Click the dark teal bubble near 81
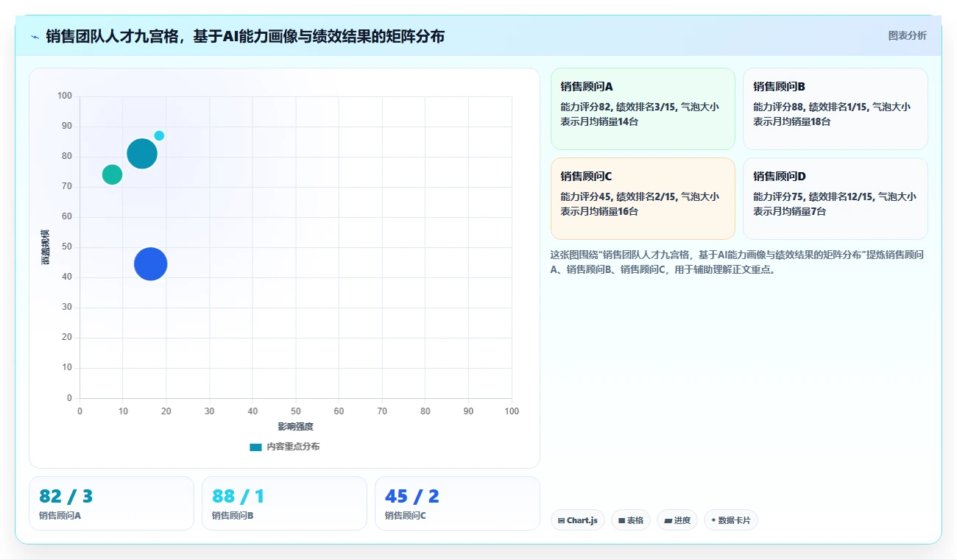The width and height of the screenshot is (957, 560). pos(142,154)
